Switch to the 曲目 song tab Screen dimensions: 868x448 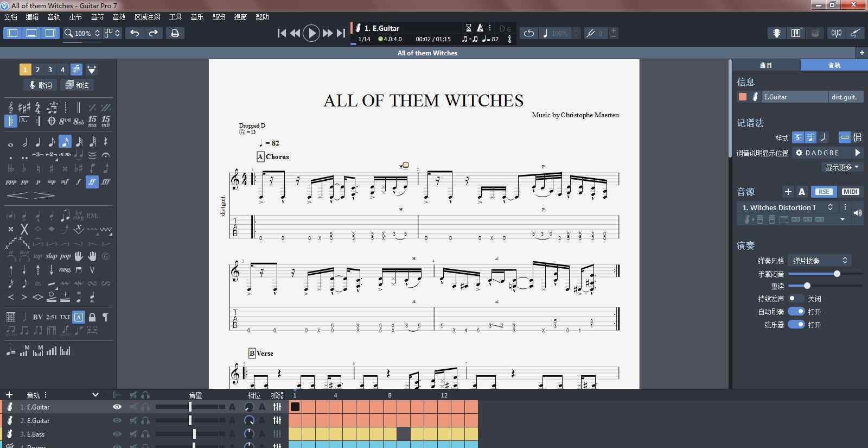[766, 65]
